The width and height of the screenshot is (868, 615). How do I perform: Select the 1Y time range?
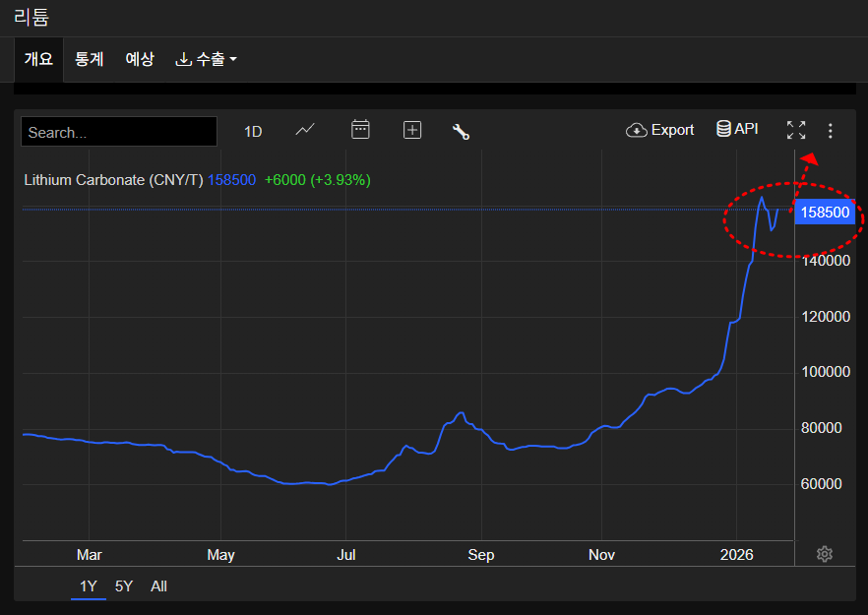click(89, 586)
